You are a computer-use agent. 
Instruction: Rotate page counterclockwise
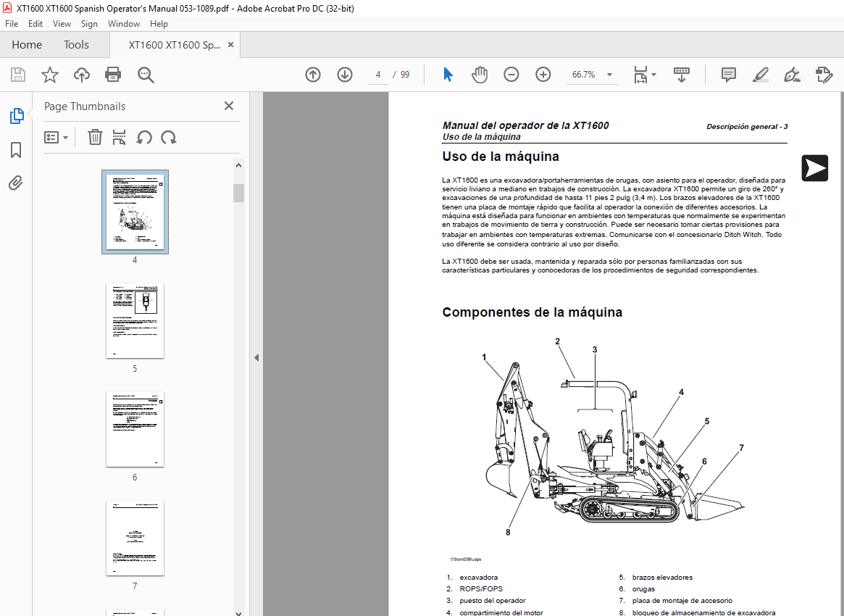pos(143,137)
